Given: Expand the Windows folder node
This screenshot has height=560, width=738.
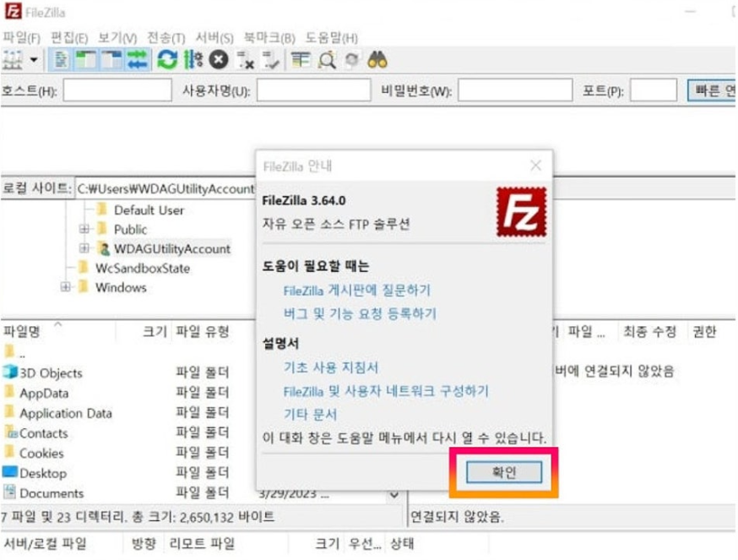Looking at the screenshot, I should (x=65, y=286).
